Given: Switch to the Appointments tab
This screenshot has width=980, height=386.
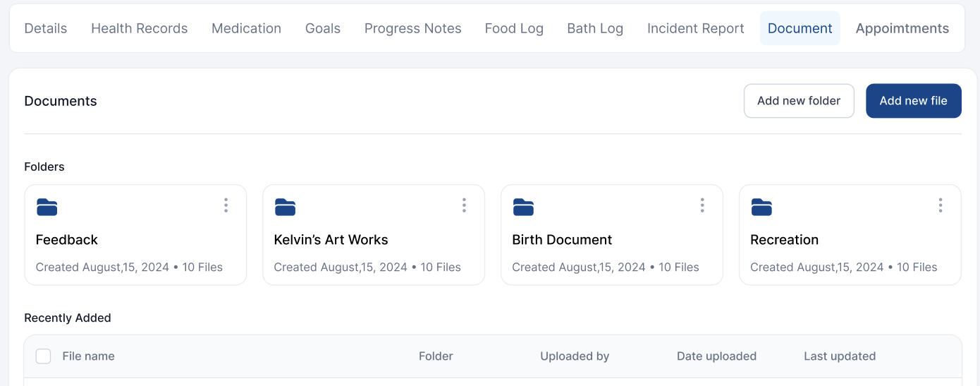Looking at the screenshot, I should [x=902, y=29].
